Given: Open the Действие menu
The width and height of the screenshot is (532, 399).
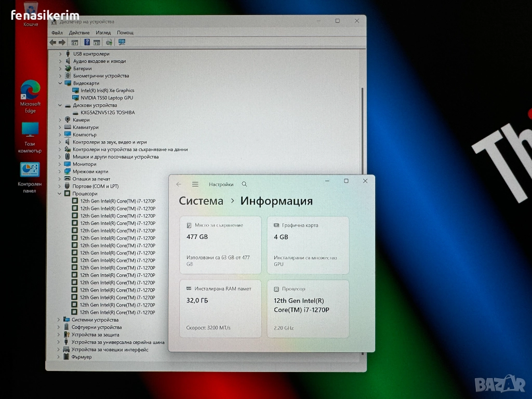Looking at the screenshot, I should click(x=79, y=33).
